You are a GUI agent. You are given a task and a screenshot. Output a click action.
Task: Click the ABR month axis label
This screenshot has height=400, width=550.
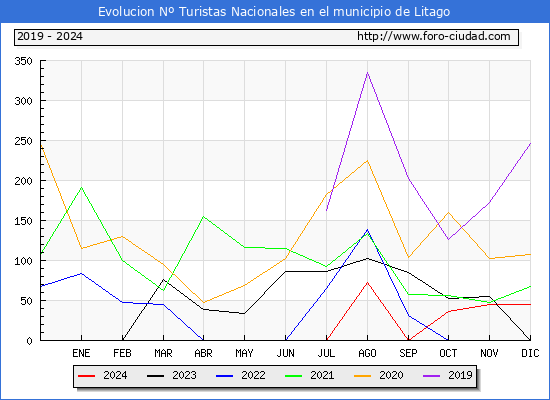click(x=203, y=353)
